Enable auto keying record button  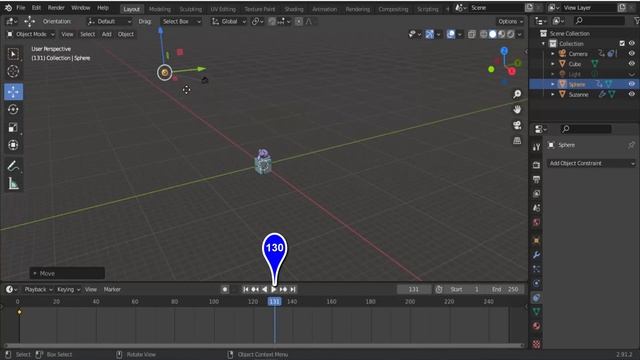coord(225,289)
